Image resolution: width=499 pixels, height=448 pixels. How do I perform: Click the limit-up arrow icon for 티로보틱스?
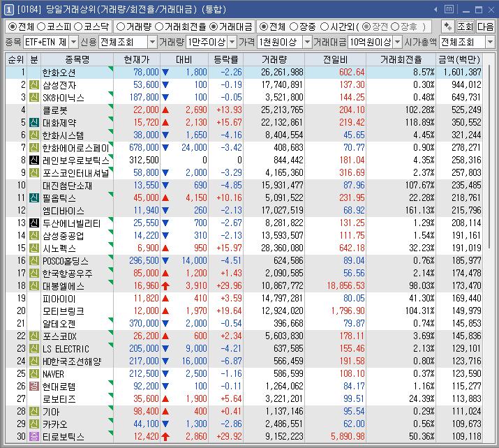click(x=165, y=437)
